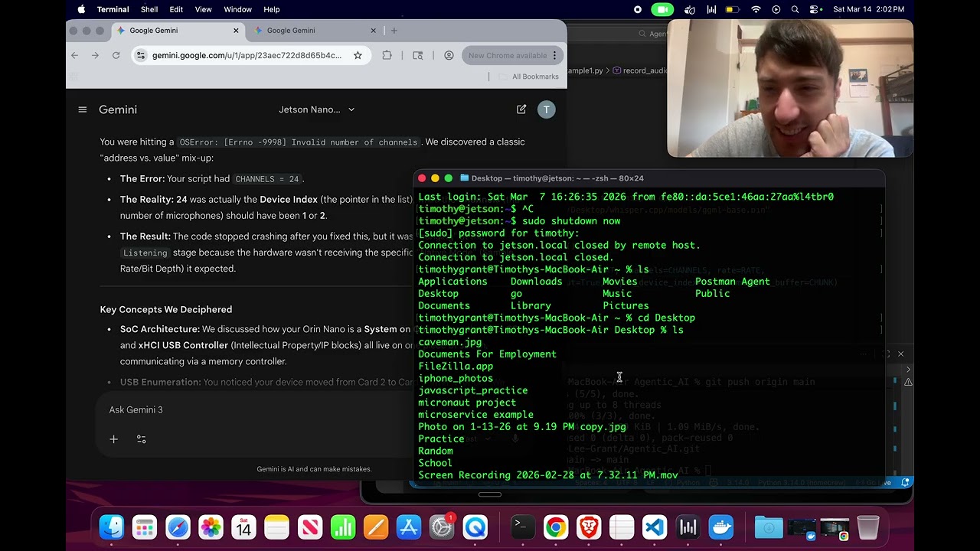
Task: Open Chrome media/tab search icon beside extensions
Action: click(x=418, y=55)
